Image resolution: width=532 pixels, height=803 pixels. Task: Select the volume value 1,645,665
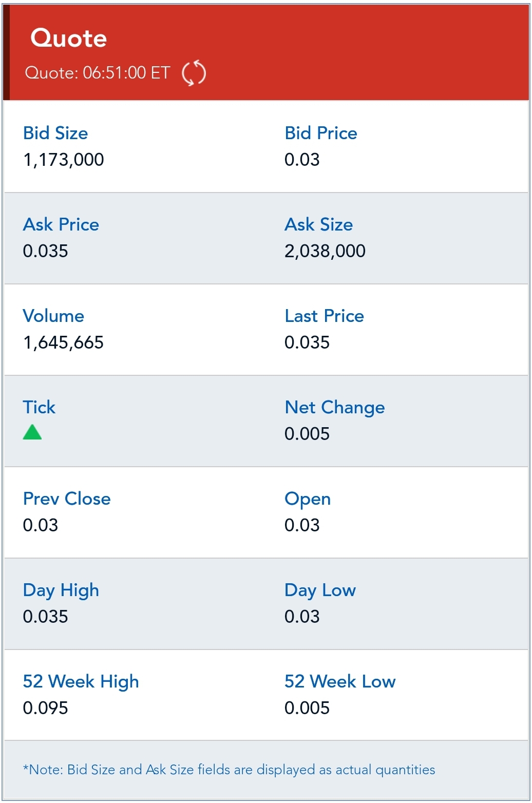pos(63,342)
